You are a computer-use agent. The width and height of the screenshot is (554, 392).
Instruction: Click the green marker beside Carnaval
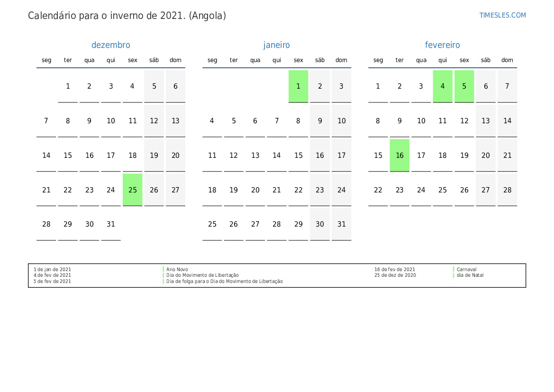(454, 269)
